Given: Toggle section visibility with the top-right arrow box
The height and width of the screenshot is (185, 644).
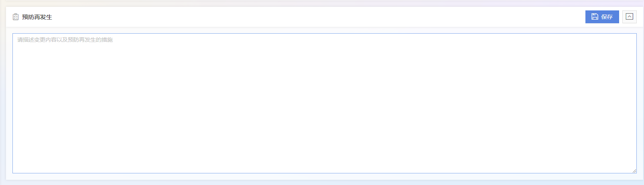Looking at the screenshot, I should [x=630, y=17].
